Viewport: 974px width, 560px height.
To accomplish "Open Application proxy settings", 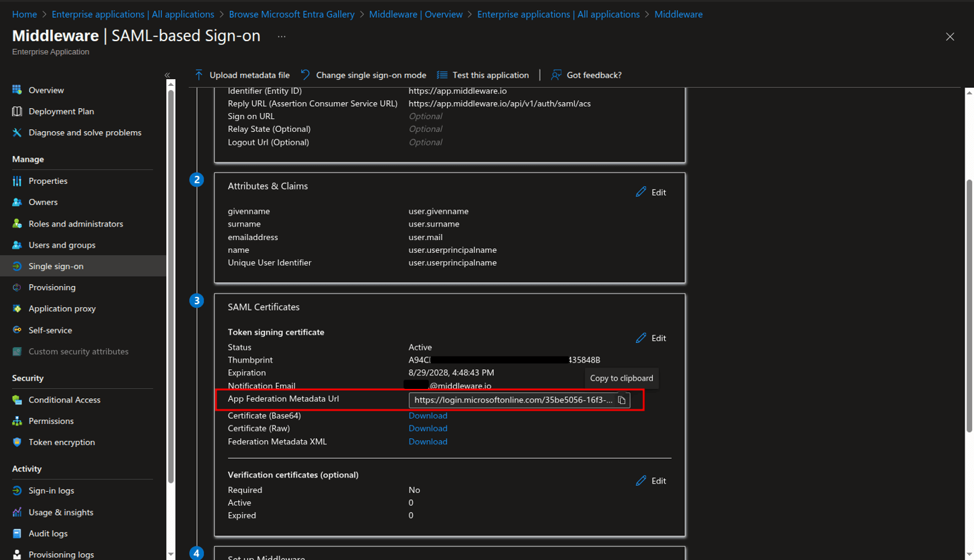I will (62, 308).
